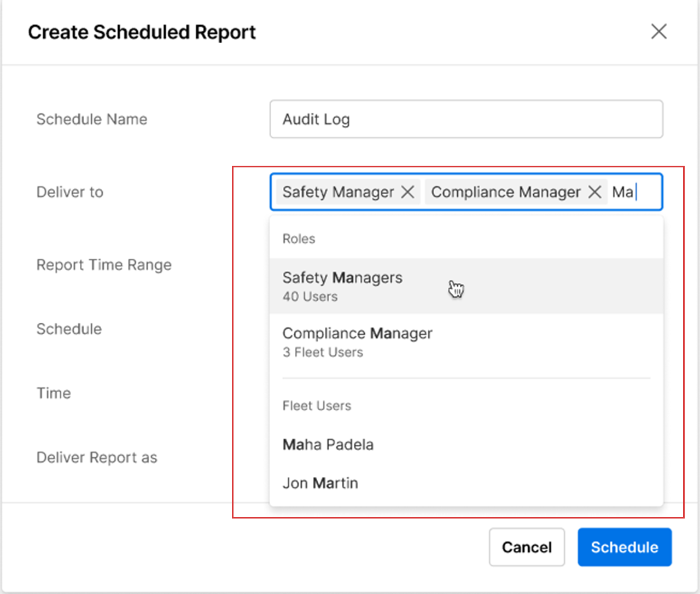Image resolution: width=700 pixels, height=594 pixels.
Task: Select Safety Managers role with 40 users
Action: coord(342,286)
